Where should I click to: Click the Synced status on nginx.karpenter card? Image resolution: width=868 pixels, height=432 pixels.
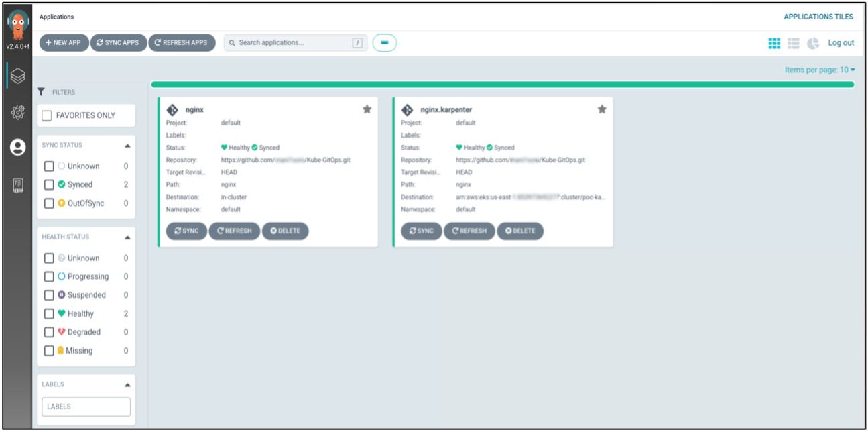pyautogui.click(x=500, y=148)
